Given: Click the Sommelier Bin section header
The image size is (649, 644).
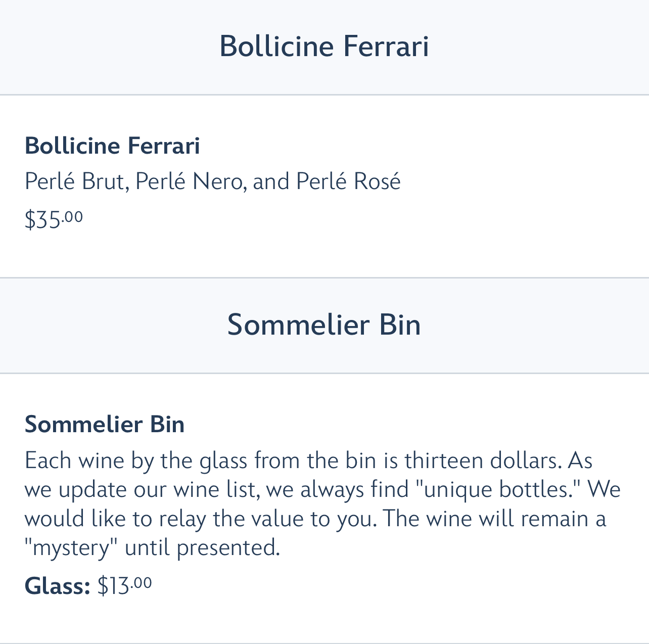Looking at the screenshot, I should (324, 325).
